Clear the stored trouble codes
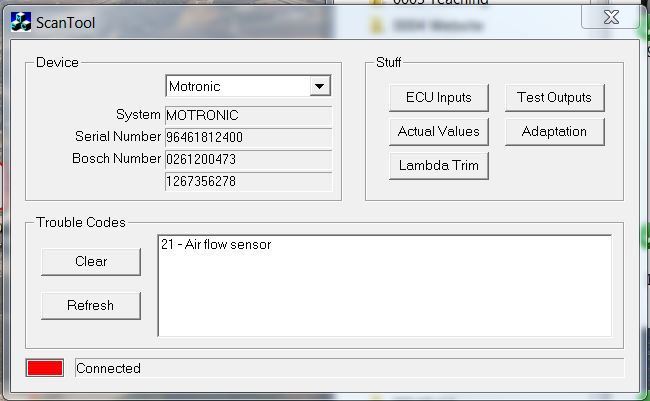 click(x=91, y=261)
